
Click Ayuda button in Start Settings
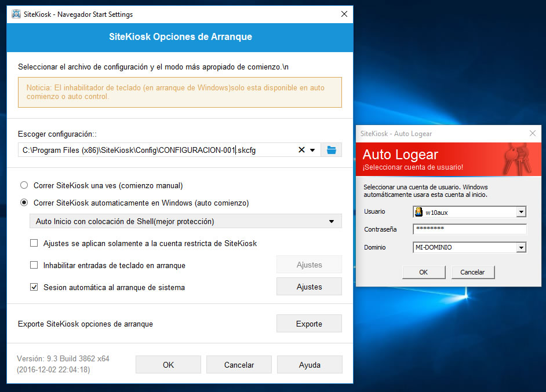click(310, 365)
